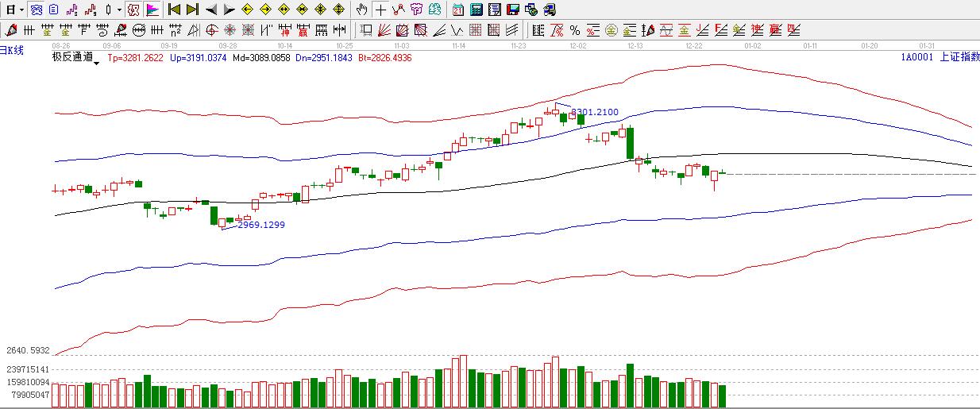980x409 pixels.
Task: Jump to first bar with skip-to-start arrow
Action: coord(174,10)
